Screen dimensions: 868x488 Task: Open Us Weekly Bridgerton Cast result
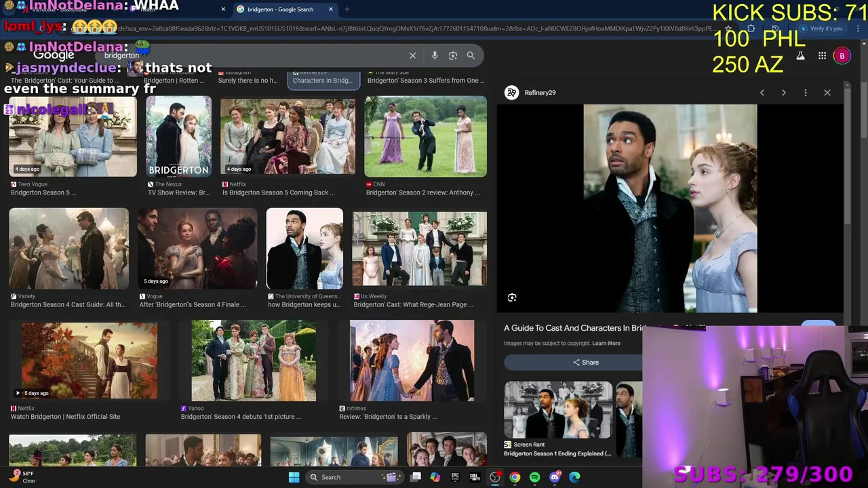[x=414, y=305]
